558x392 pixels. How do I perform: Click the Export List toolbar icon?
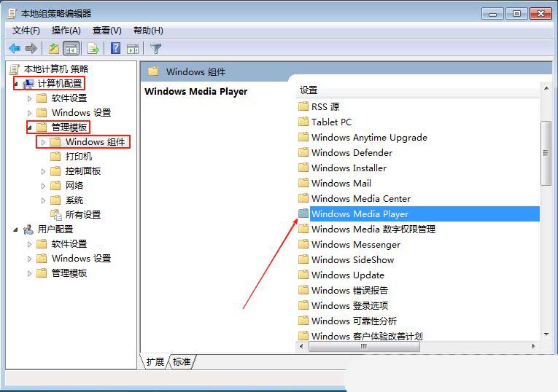click(x=93, y=49)
